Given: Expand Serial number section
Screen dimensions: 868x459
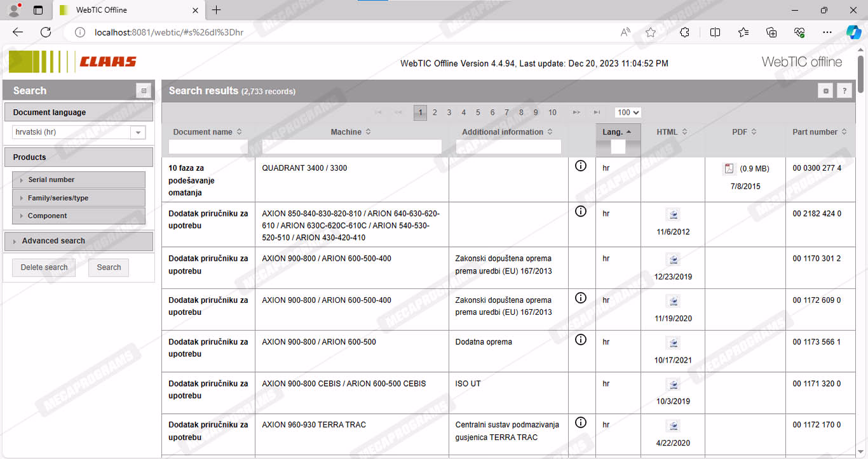Looking at the screenshot, I should pyautogui.click(x=78, y=180).
